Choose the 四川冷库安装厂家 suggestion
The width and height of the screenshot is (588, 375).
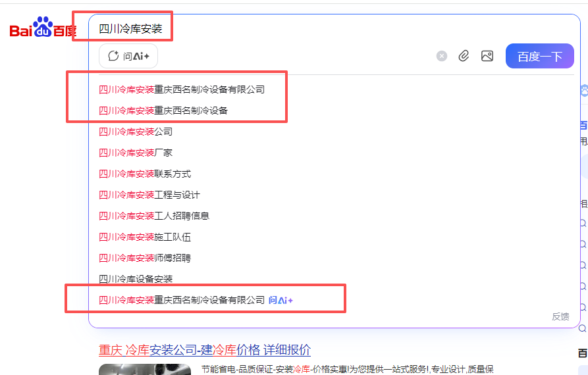[136, 153]
